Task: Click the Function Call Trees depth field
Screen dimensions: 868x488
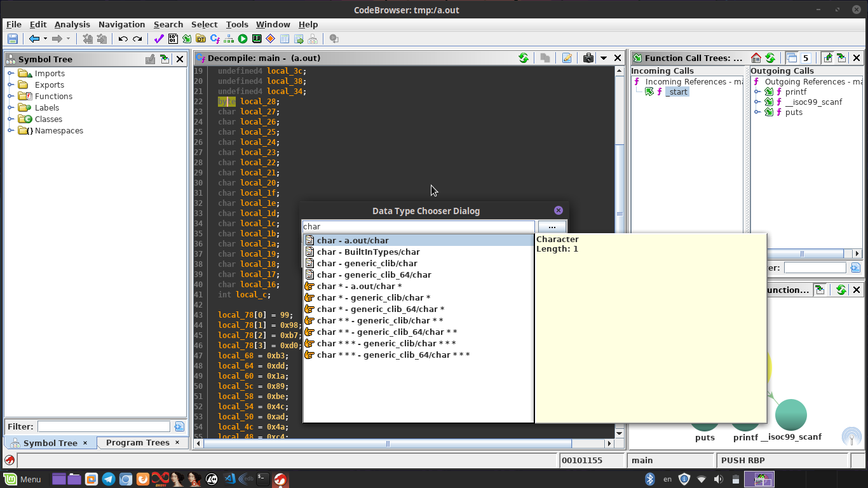Action: coord(804,58)
